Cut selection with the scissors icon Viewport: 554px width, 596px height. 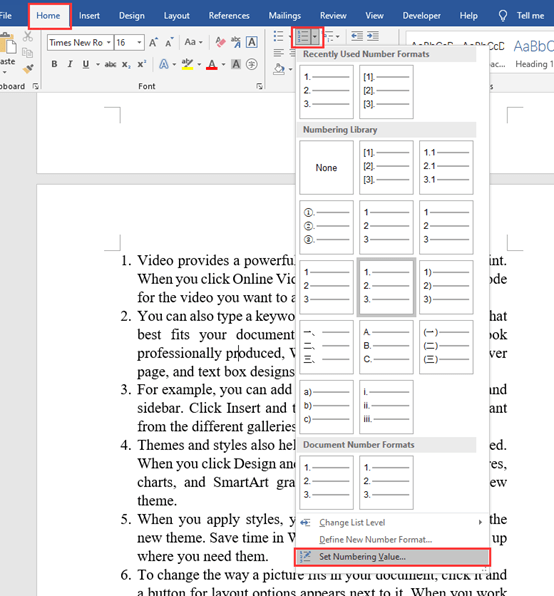coord(27,37)
